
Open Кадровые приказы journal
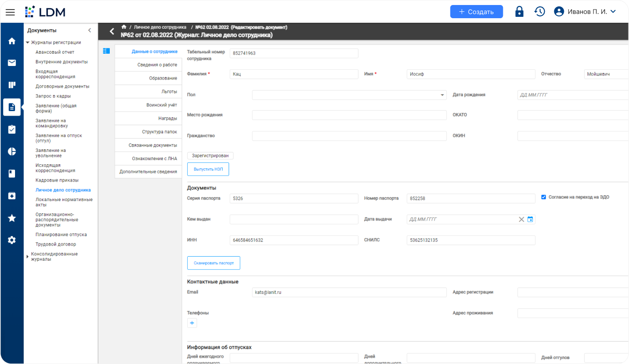(57, 180)
